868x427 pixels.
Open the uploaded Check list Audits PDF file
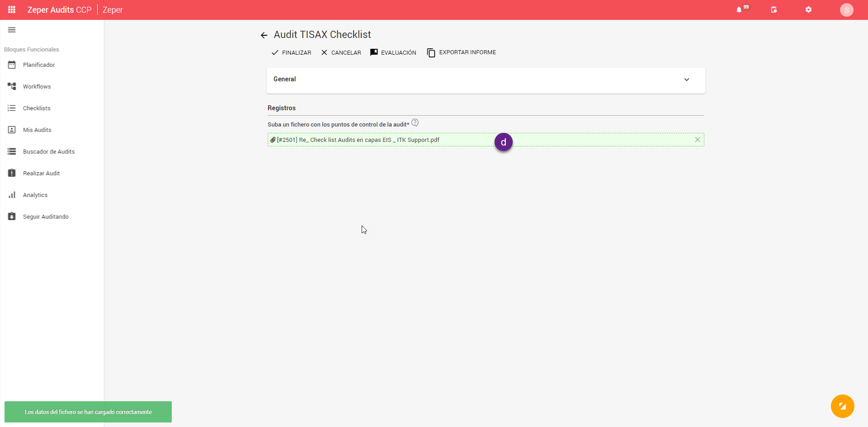[358, 140]
